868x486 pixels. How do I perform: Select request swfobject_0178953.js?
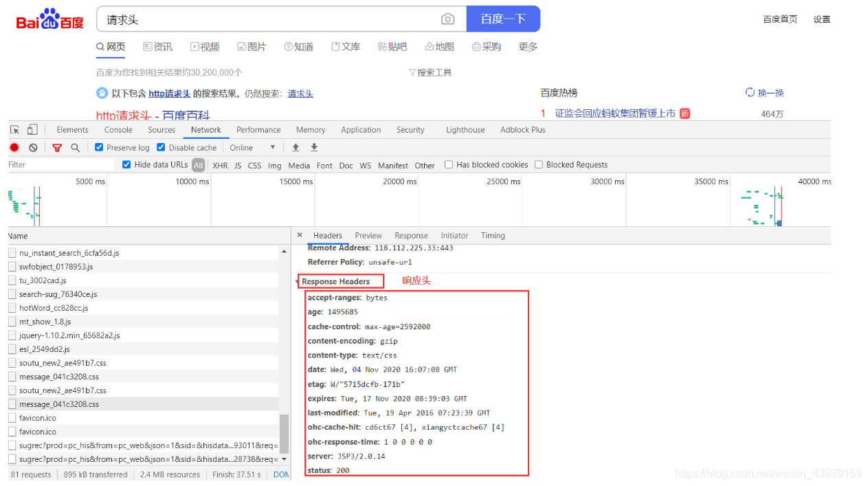[x=56, y=267]
